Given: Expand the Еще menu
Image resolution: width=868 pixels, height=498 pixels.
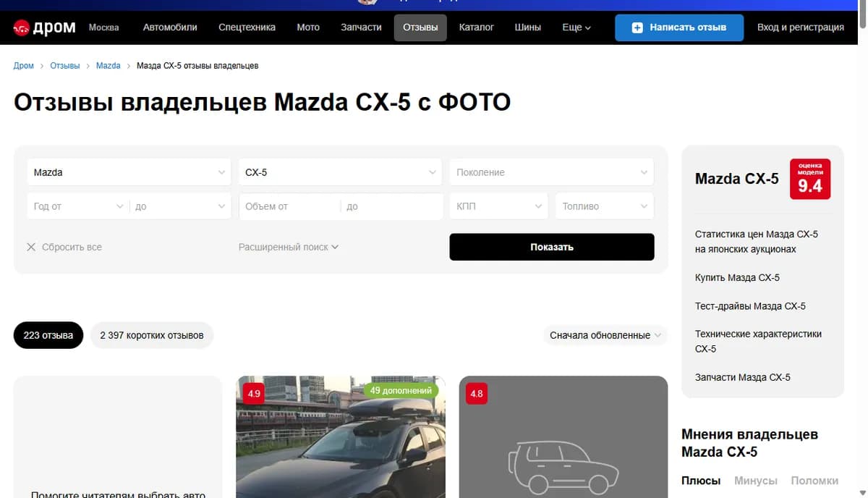Looking at the screenshot, I should click(x=576, y=28).
